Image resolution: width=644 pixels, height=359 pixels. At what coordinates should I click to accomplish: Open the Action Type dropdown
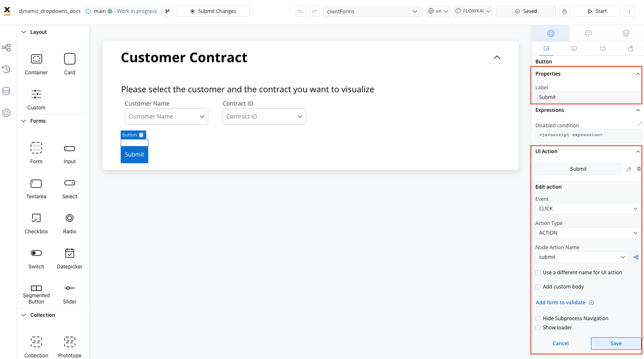(588, 233)
